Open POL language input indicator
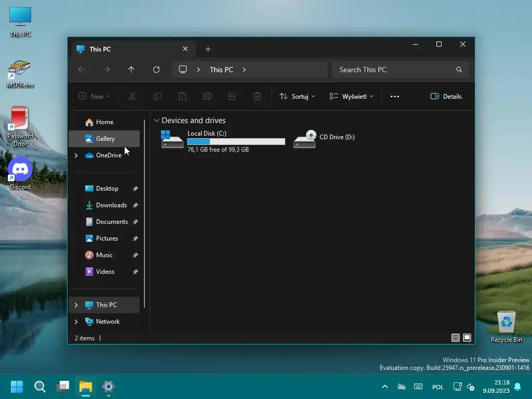The image size is (532, 399). pyautogui.click(x=437, y=387)
